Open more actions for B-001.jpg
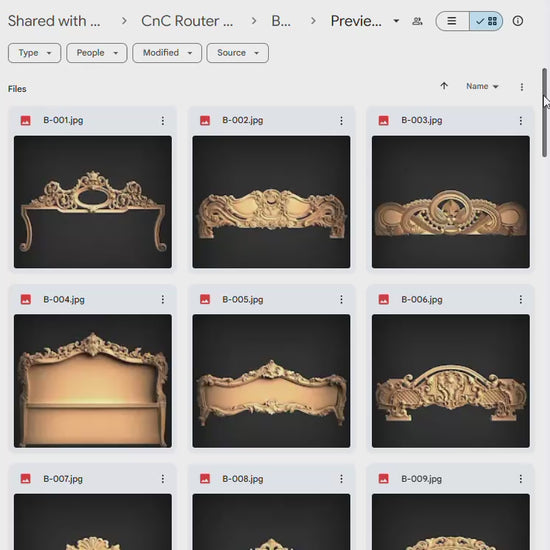Screen dimensions: 550x550 point(163,121)
